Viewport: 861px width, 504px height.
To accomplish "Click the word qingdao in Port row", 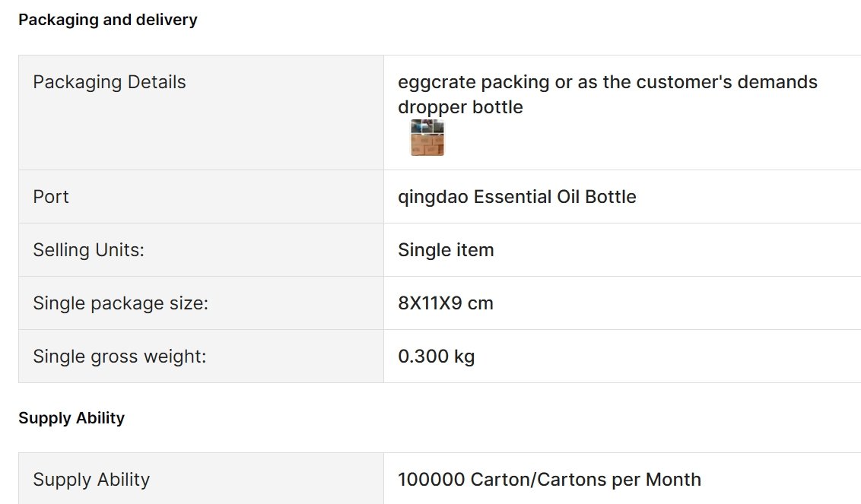I will coord(434,197).
